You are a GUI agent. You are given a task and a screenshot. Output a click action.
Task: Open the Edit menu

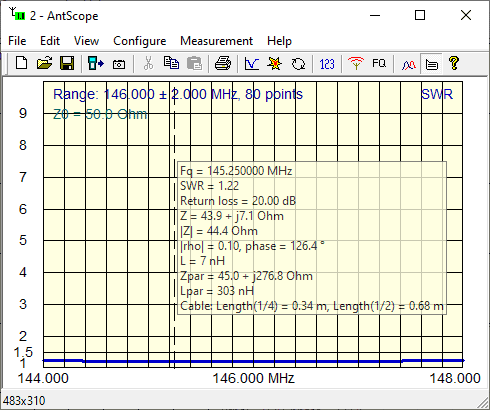(x=50, y=41)
